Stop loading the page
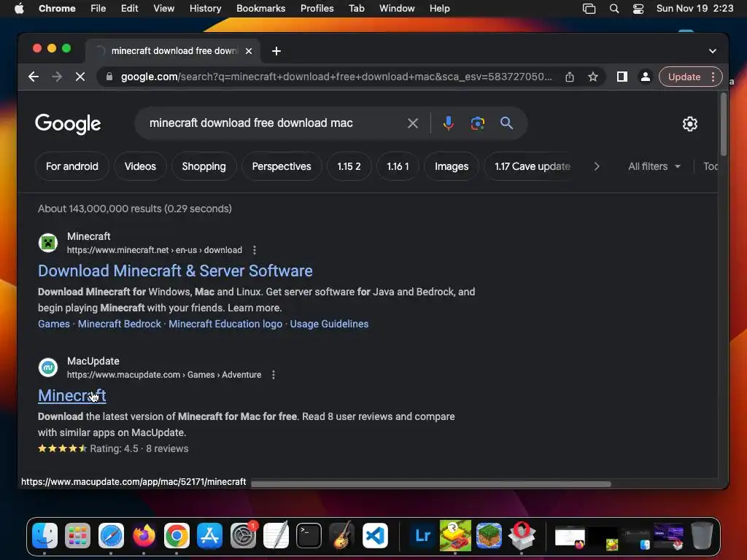This screenshot has height=560, width=747. pos(80,77)
